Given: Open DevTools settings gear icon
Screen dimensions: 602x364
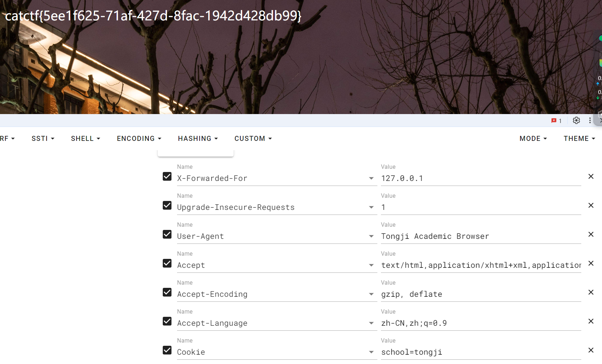Looking at the screenshot, I should (x=576, y=120).
